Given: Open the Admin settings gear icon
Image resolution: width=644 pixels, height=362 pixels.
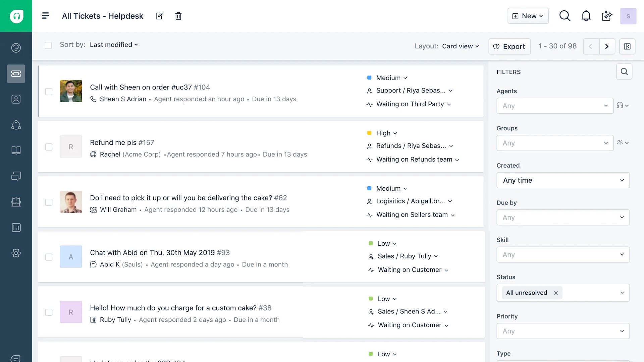Looking at the screenshot, I should [16, 253].
